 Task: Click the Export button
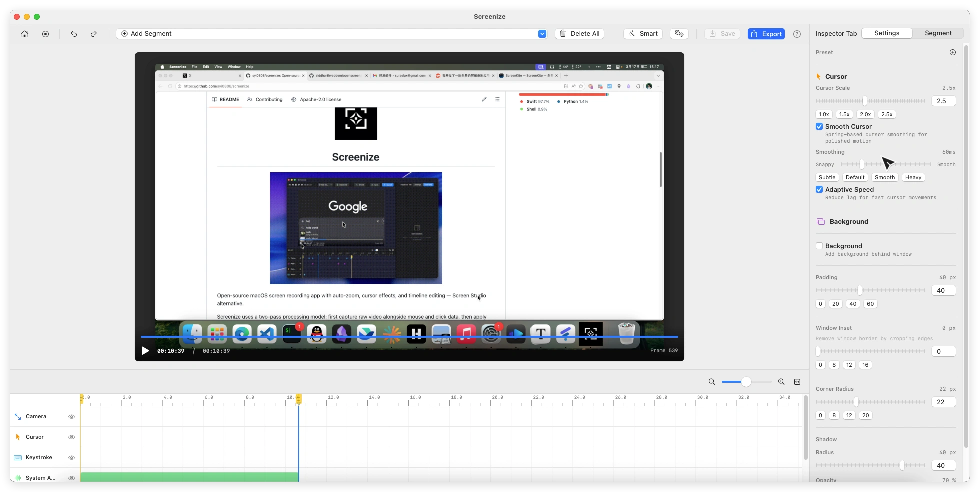click(766, 34)
